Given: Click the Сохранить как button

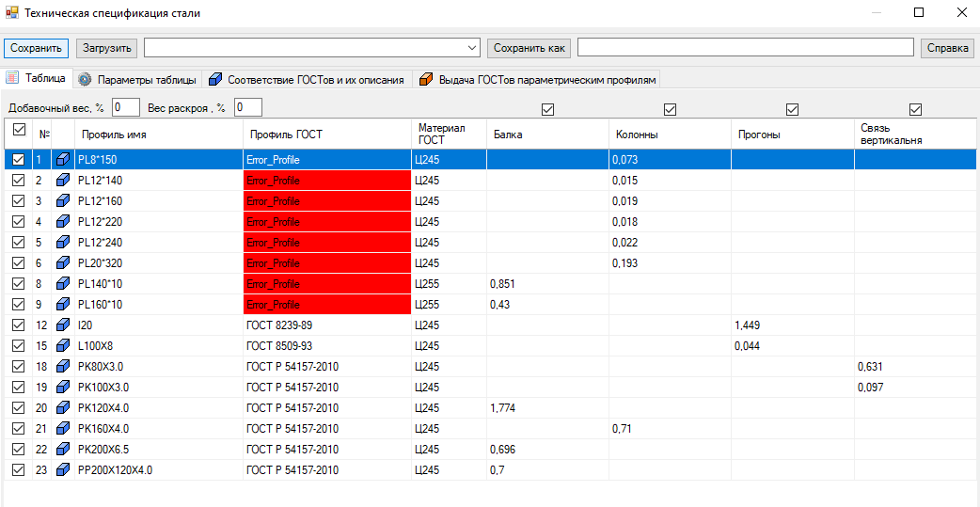Looking at the screenshot, I should [x=530, y=47].
